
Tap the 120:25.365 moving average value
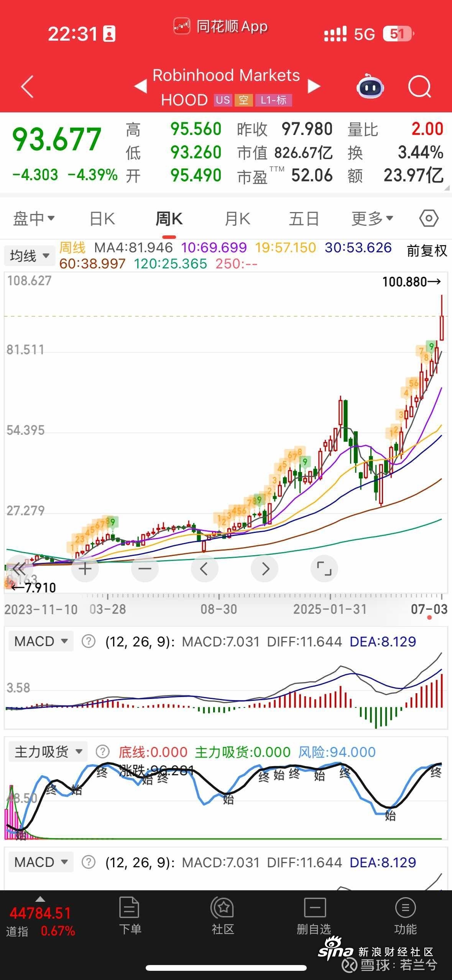point(170,264)
